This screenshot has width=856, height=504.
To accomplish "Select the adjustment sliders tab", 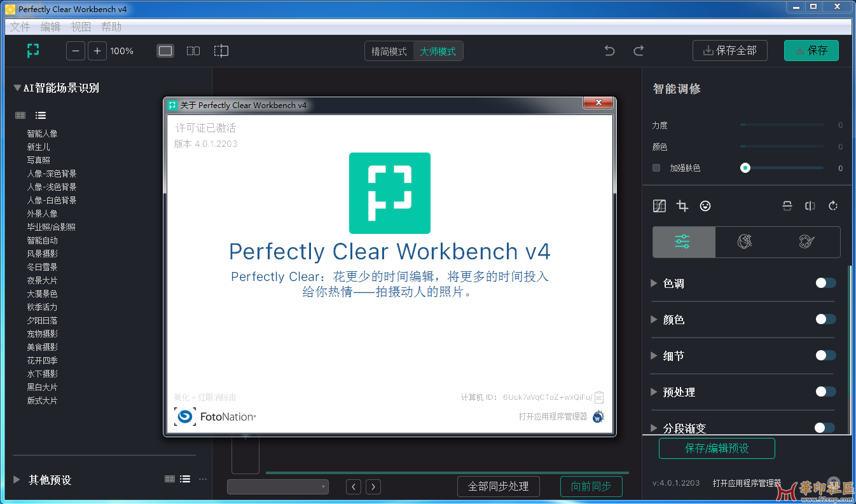I will 684,242.
